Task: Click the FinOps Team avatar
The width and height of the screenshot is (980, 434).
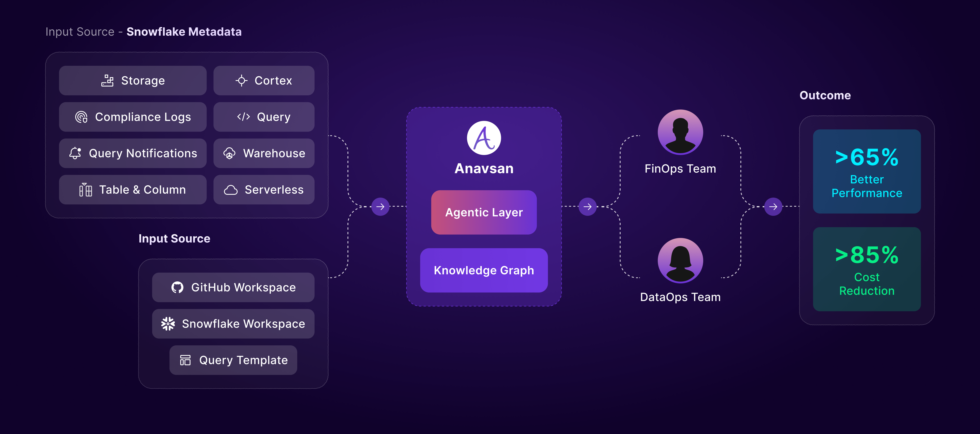Action: coord(680,132)
